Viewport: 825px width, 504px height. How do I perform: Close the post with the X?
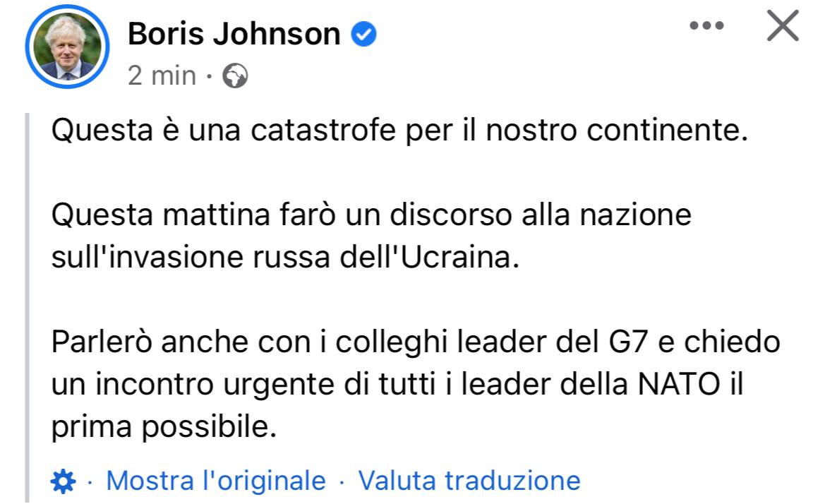pos(782,27)
